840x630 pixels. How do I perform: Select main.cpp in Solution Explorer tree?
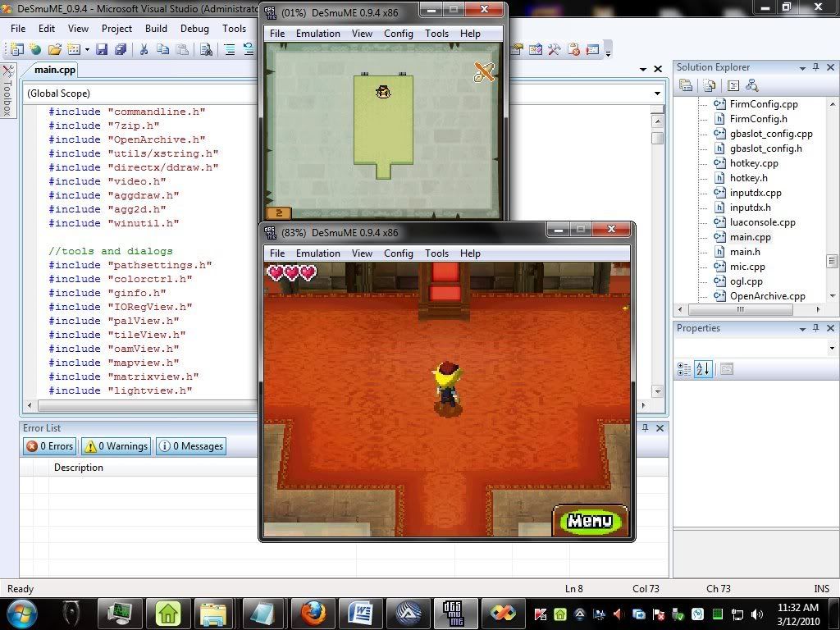[x=750, y=237]
